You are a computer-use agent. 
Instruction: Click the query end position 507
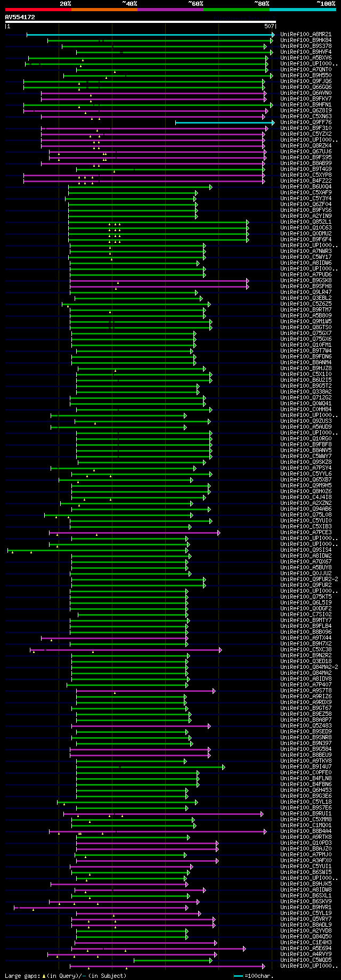(269, 26)
